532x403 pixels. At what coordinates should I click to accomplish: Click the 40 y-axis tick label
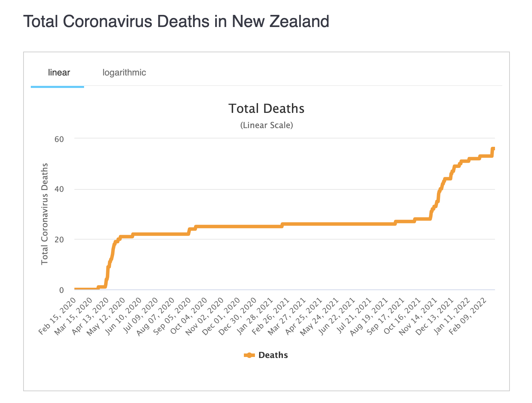point(59,189)
